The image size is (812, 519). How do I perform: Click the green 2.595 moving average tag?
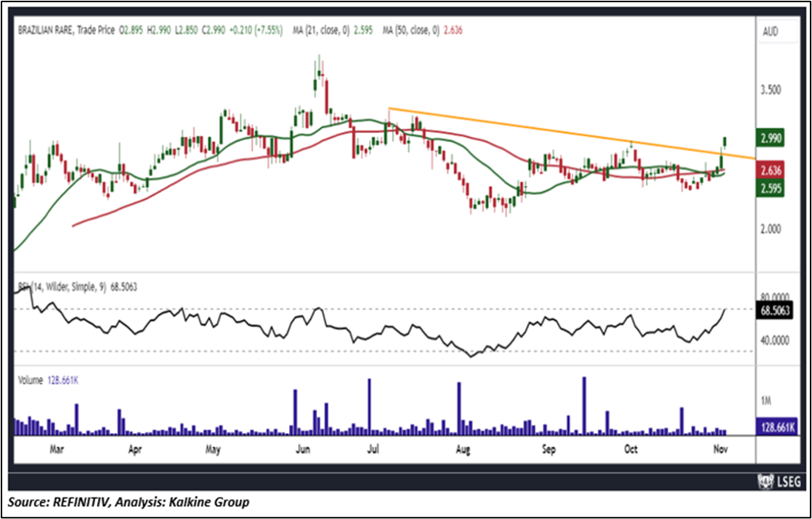point(771,187)
